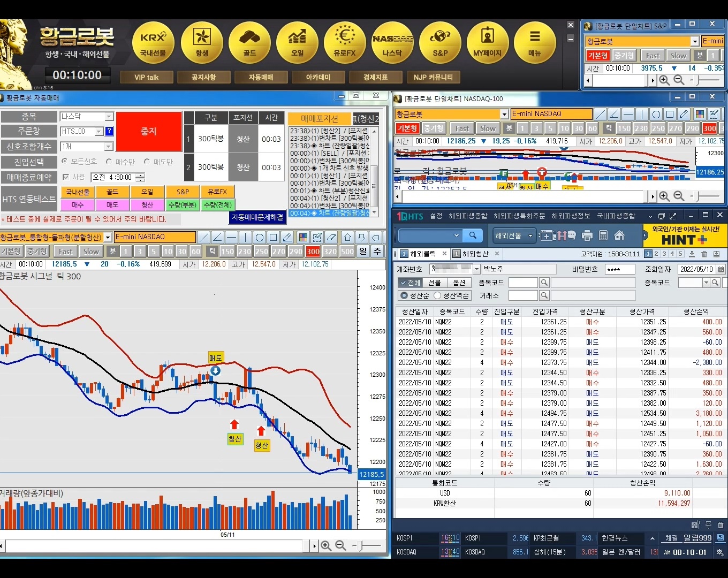Click eraser icon in main chart toolbar
The height and width of the screenshot is (578, 728).
[331, 237]
